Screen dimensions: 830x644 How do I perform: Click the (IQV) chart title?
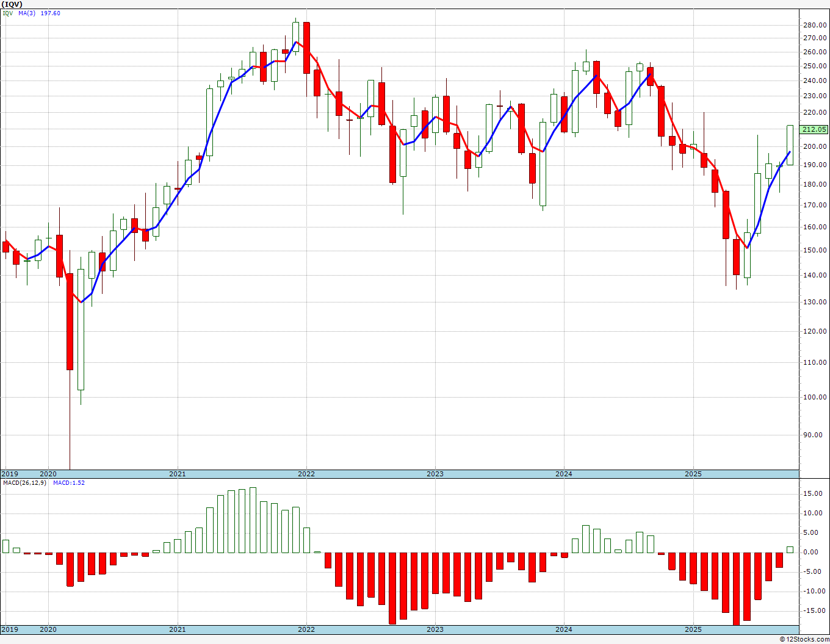13,4
